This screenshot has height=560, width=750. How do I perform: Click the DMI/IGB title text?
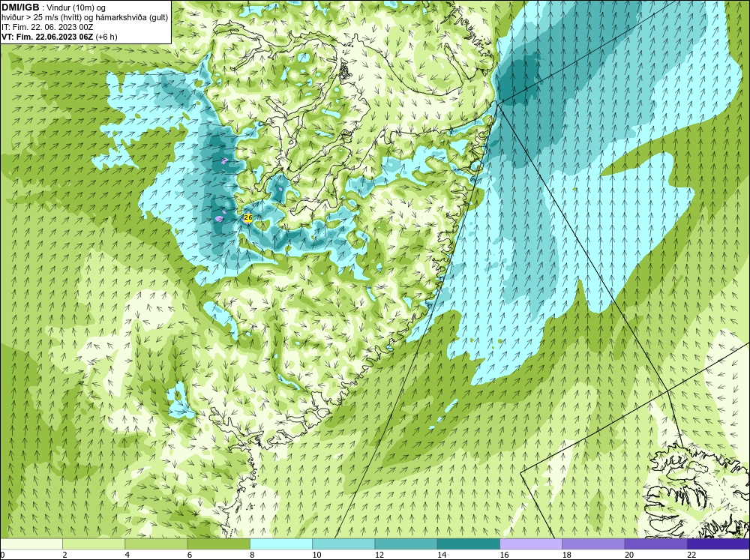20,7
